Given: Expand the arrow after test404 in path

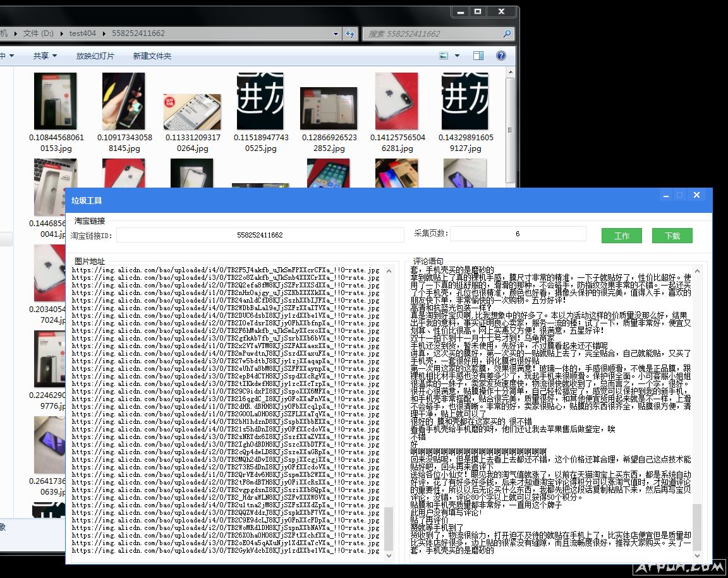Looking at the screenshot, I should (x=104, y=33).
